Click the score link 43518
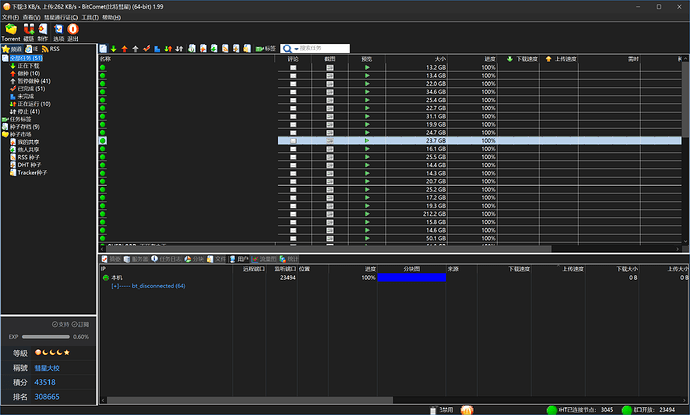This screenshot has height=415, width=690. pos(45,382)
